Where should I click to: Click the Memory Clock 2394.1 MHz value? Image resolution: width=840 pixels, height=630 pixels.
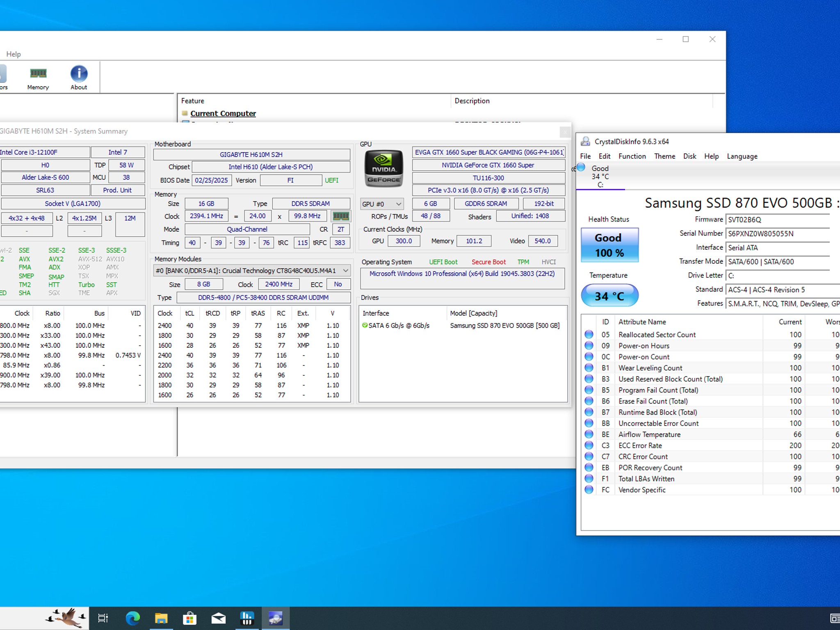pyautogui.click(x=206, y=216)
